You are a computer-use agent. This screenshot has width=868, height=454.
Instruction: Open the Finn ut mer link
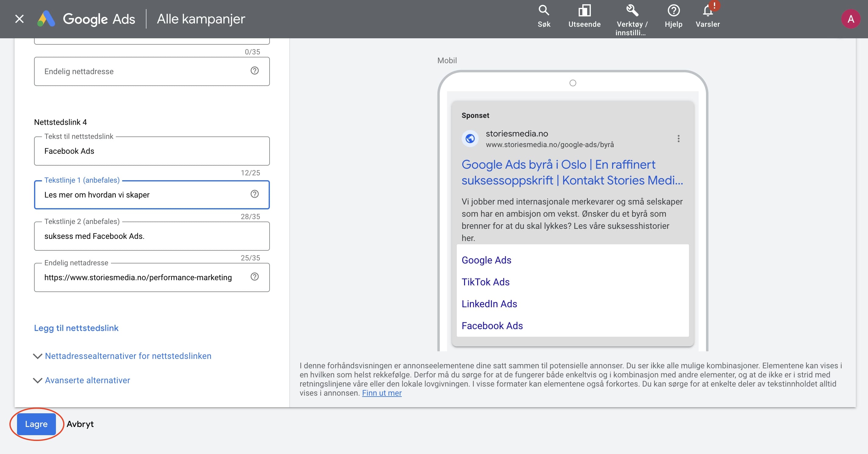(381, 393)
